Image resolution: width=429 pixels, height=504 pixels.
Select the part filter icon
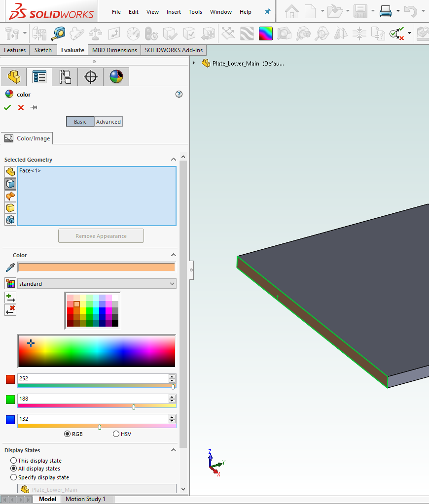[10, 171]
